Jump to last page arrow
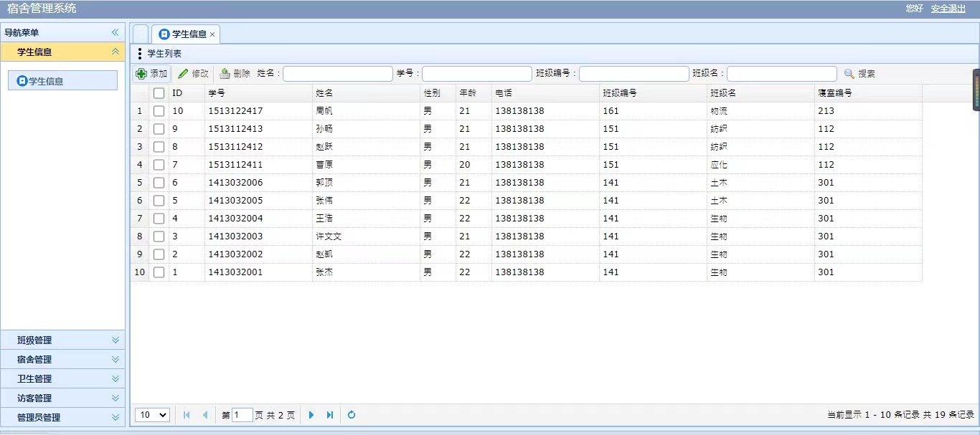 pyautogui.click(x=330, y=415)
